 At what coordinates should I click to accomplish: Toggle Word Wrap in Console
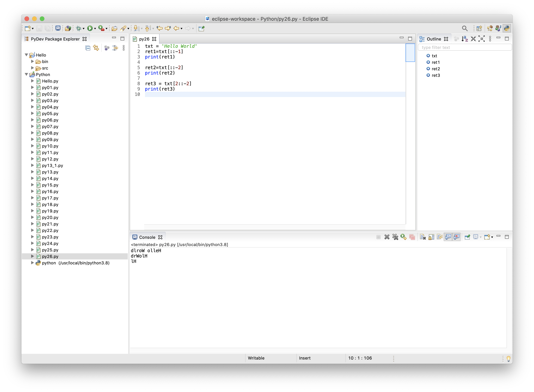pos(440,237)
